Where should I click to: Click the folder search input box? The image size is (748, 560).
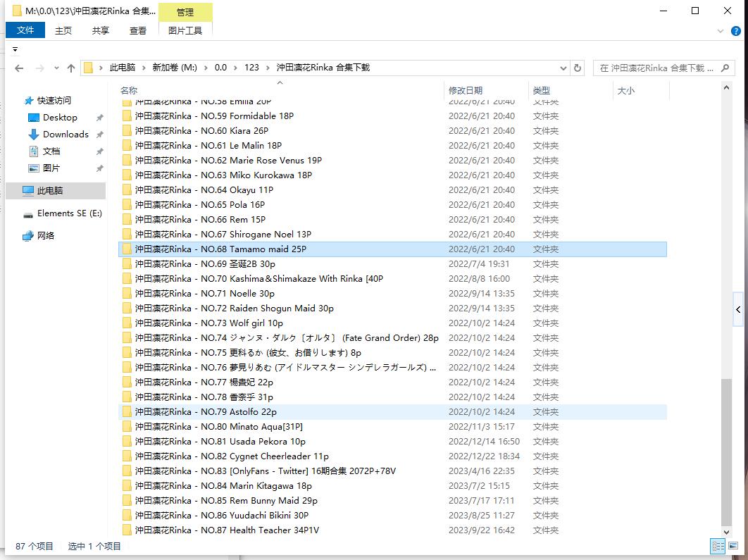[x=655, y=68]
